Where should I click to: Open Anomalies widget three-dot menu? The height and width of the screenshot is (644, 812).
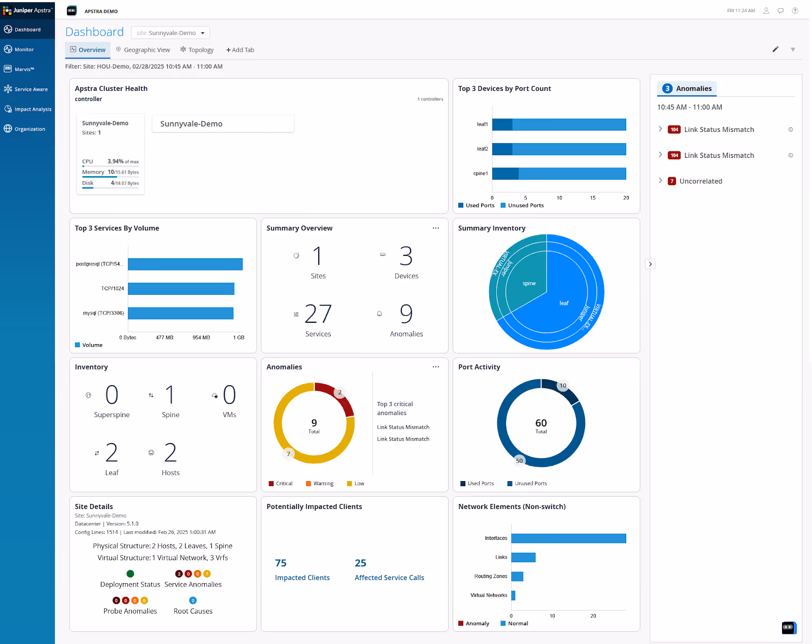tap(435, 367)
